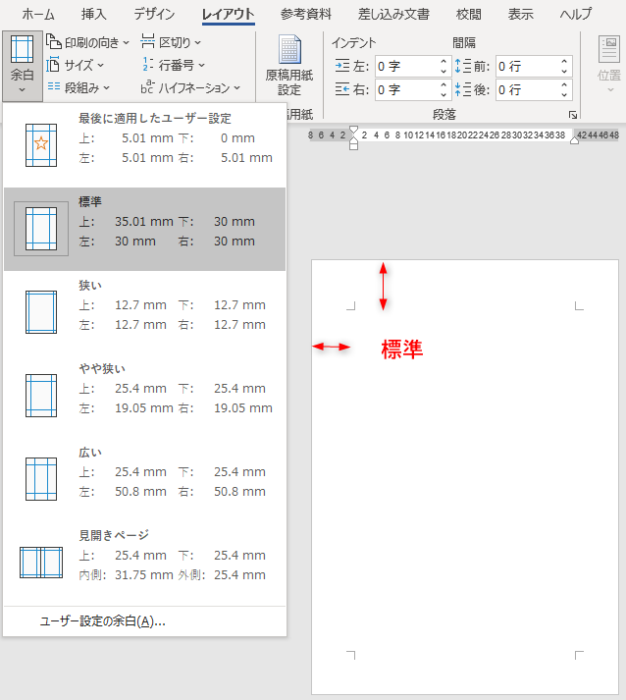Expand the 段組み columns dropdown
This screenshot has width=626, height=700.
(79, 88)
